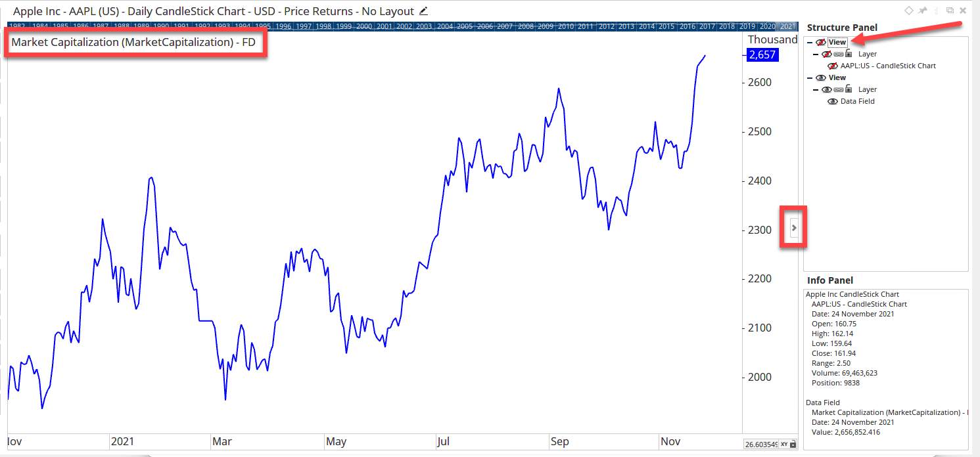Select the dotted-outline View label
Viewport: 980px width, 457px height.
pyautogui.click(x=837, y=42)
